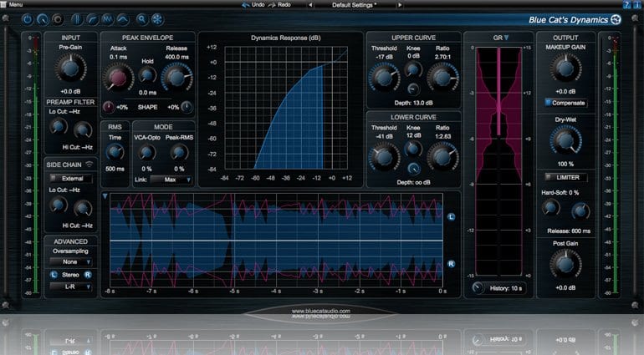The width and height of the screenshot is (644, 355).
Task: Toggle the L channel button beside Stereo
Action: click(54, 275)
